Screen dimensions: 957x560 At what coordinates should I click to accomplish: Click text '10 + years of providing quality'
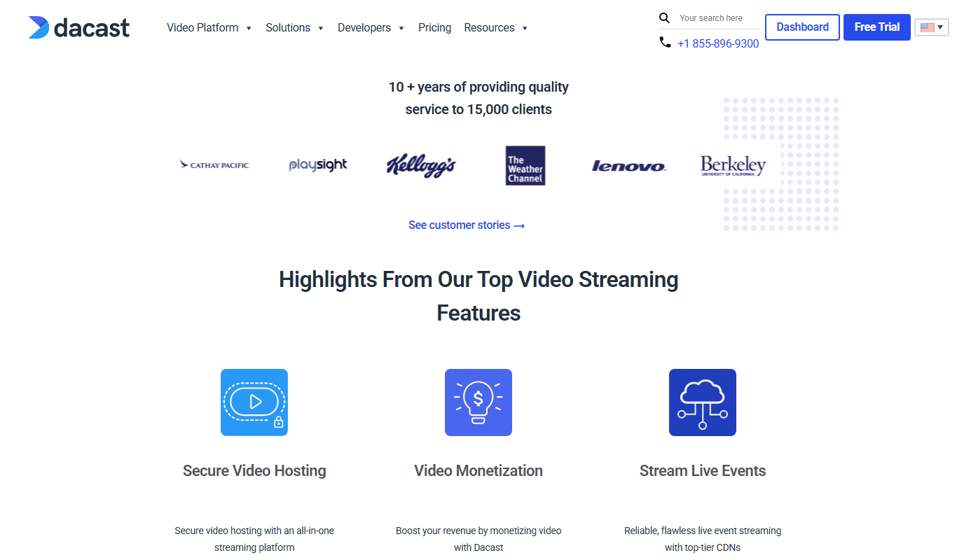point(478,87)
